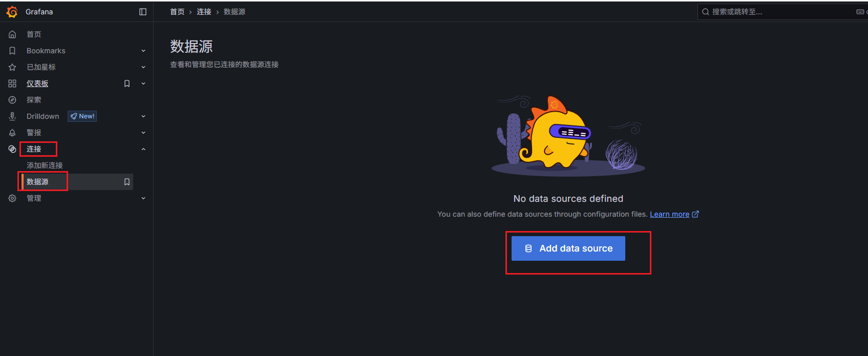The height and width of the screenshot is (356, 868).
Task: Open Bookmarks in the sidebar
Action: click(x=46, y=51)
